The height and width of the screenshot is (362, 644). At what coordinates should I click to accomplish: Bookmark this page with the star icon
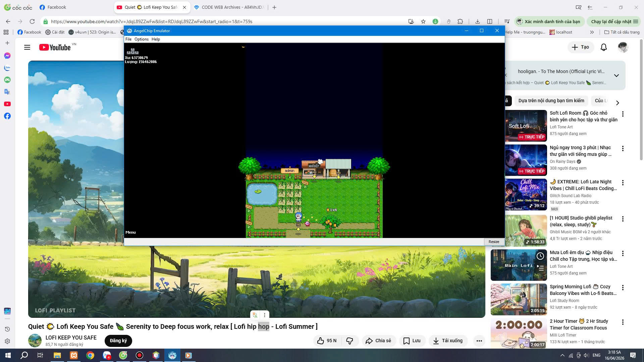click(423, 21)
